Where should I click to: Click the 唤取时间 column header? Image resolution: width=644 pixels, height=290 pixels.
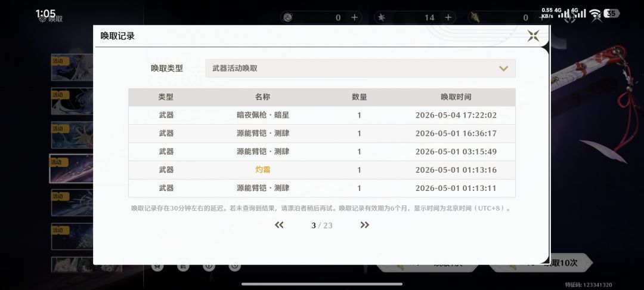click(456, 97)
